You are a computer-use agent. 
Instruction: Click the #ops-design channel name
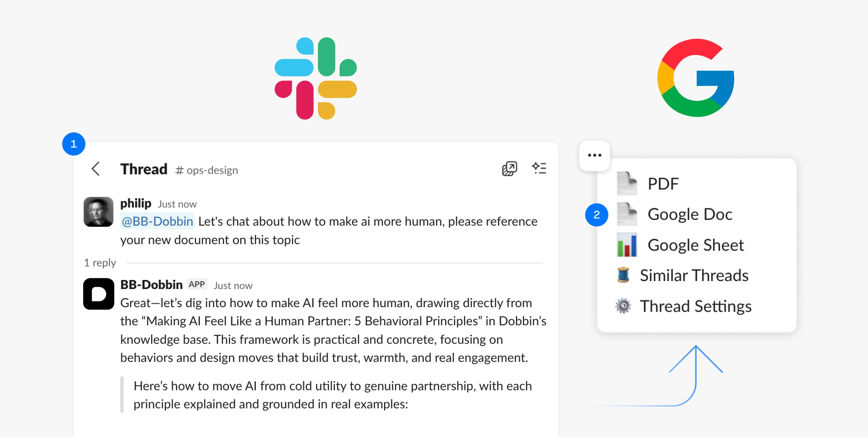point(207,170)
